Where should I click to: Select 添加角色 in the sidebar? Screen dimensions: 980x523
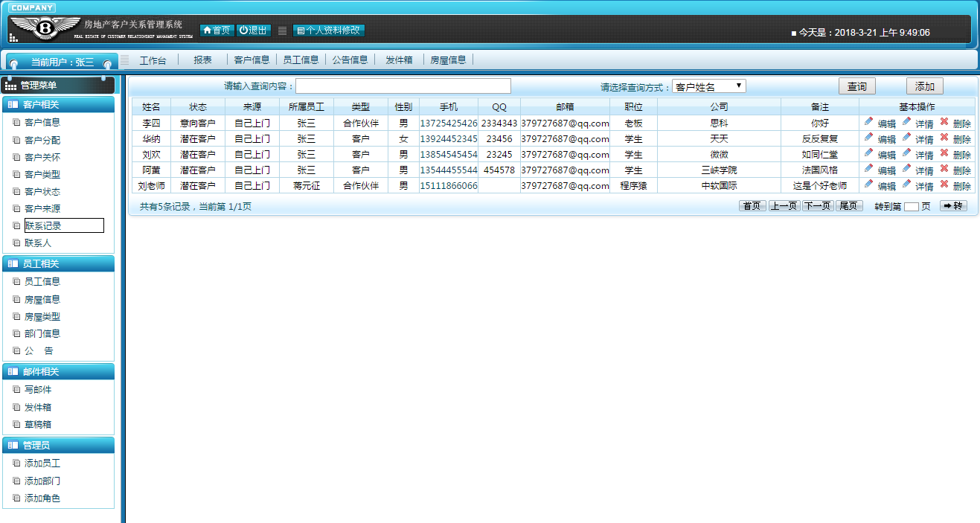42,498
